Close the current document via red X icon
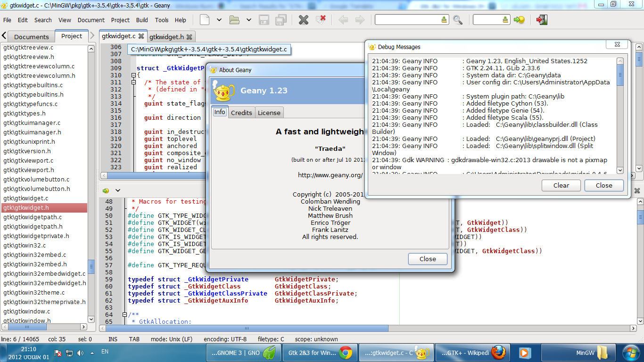Image resolution: width=644 pixels, height=362 pixels. [321, 20]
